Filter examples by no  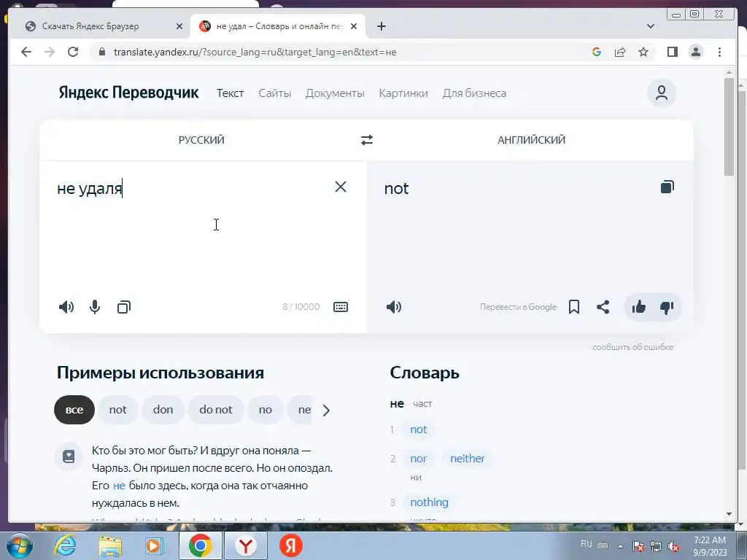click(266, 410)
